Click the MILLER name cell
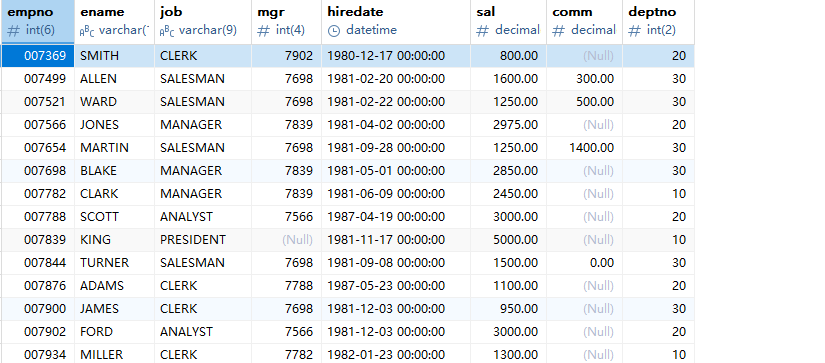Screen dimensions: 825x363 click(x=115, y=355)
